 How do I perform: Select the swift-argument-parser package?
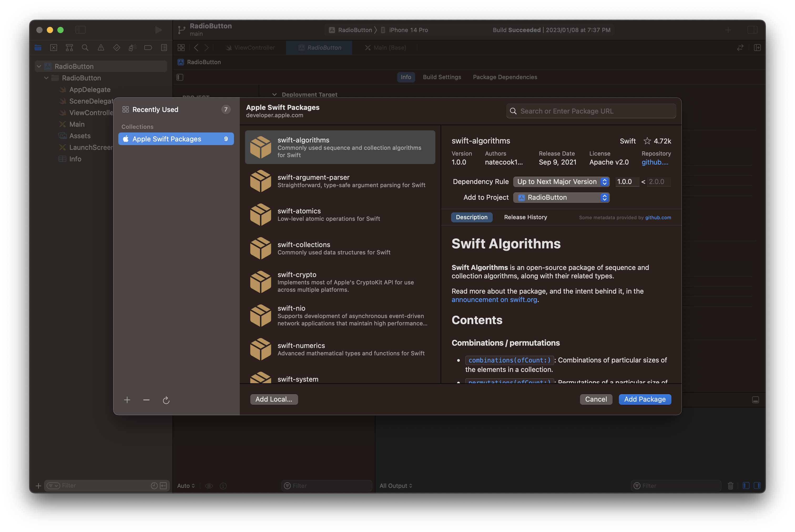tap(340, 181)
